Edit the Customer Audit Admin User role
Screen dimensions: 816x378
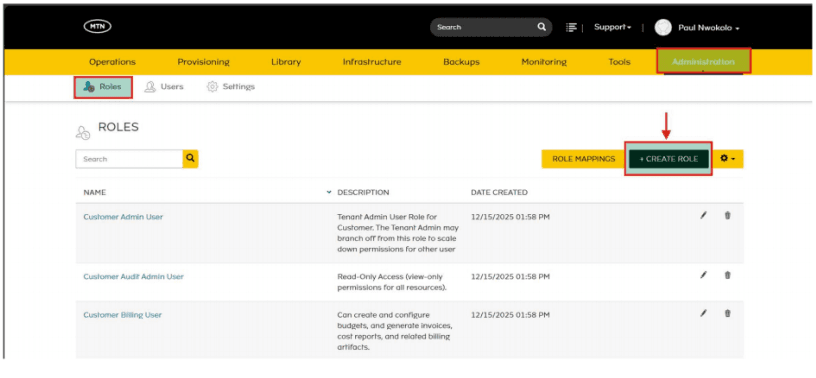point(704,275)
